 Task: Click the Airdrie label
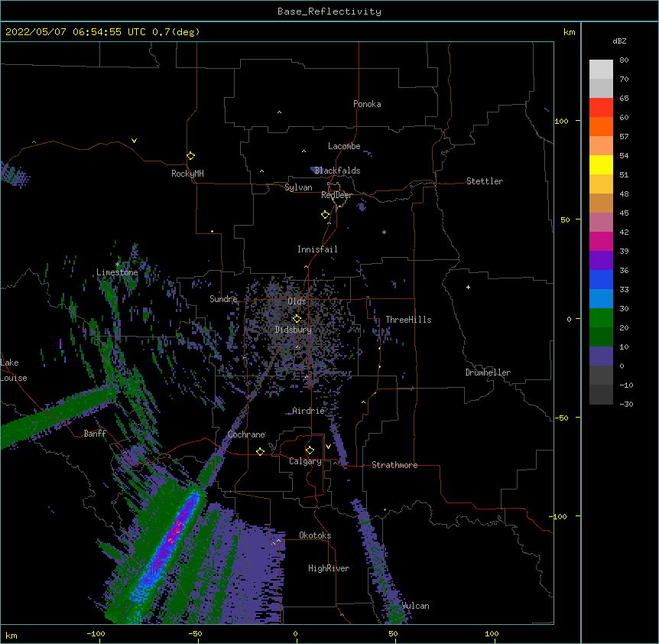coord(309,411)
